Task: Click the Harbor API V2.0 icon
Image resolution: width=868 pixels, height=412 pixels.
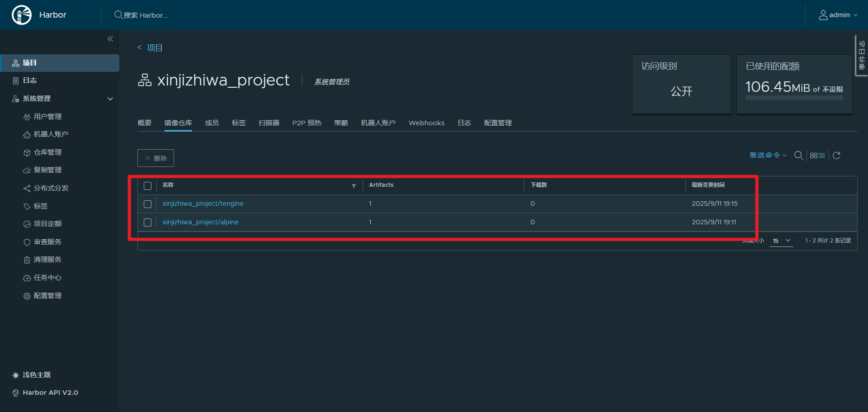Action: (16, 393)
